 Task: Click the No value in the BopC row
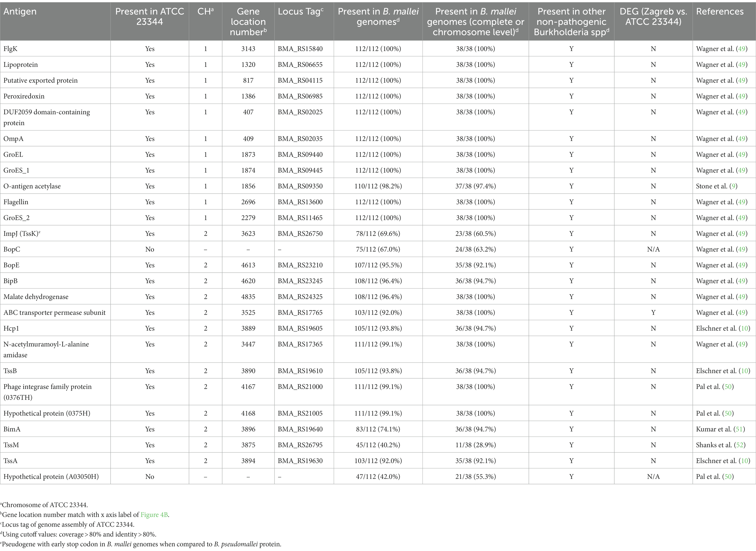(x=150, y=249)
